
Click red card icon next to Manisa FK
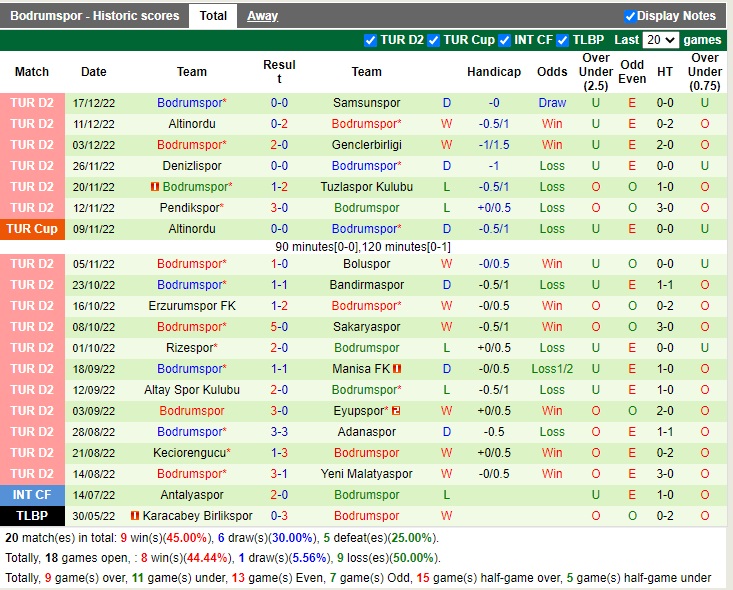tap(397, 369)
